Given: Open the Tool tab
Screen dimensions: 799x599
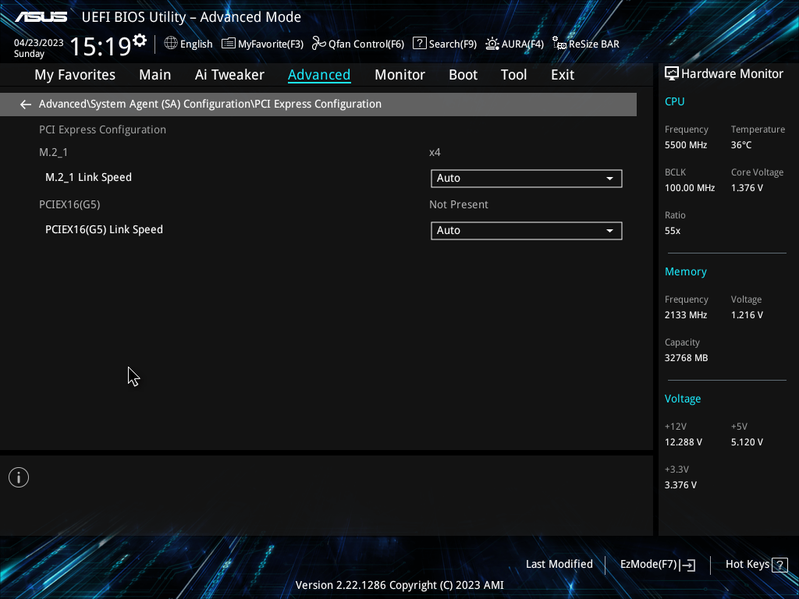Looking at the screenshot, I should (514, 75).
